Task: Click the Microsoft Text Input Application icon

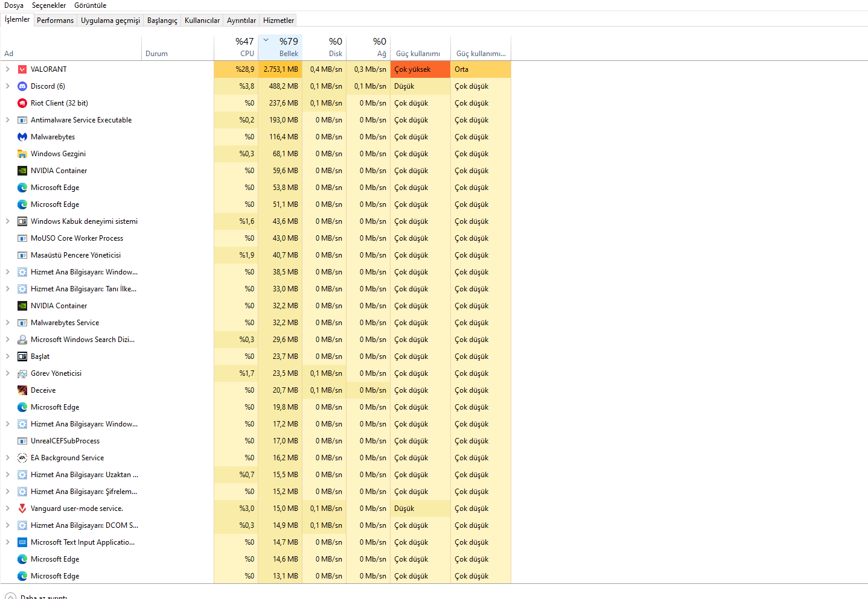Action: (x=22, y=542)
